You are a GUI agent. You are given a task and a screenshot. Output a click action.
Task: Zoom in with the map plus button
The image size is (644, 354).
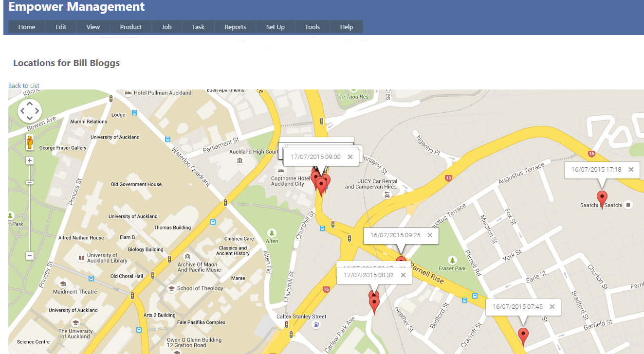click(30, 160)
